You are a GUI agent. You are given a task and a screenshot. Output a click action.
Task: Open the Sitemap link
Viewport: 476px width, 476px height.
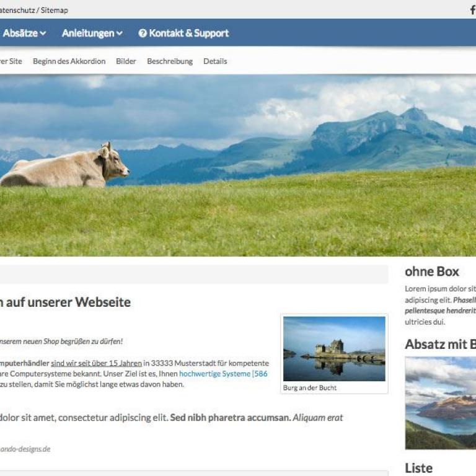coord(55,11)
